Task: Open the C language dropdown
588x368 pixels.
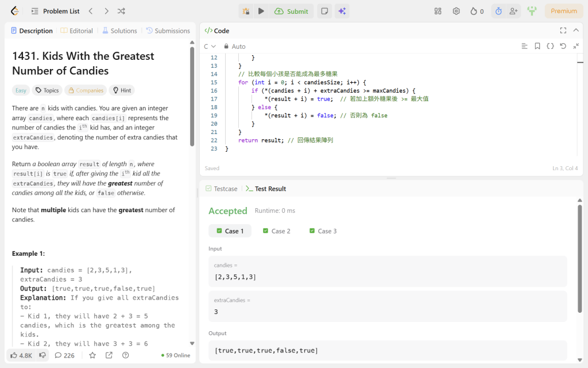Action: [x=210, y=46]
